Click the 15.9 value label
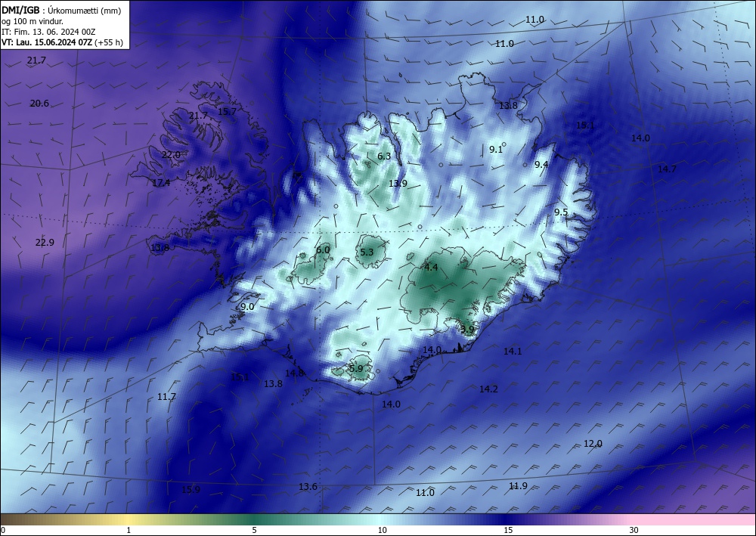Viewport: 756px width, 536px height. tap(191, 490)
